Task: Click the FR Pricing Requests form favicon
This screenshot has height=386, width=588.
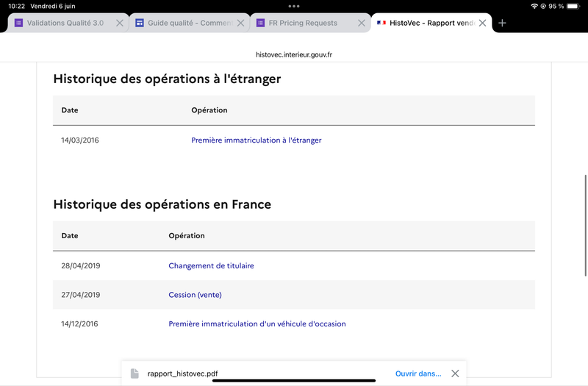Action: click(x=260, y=23)
